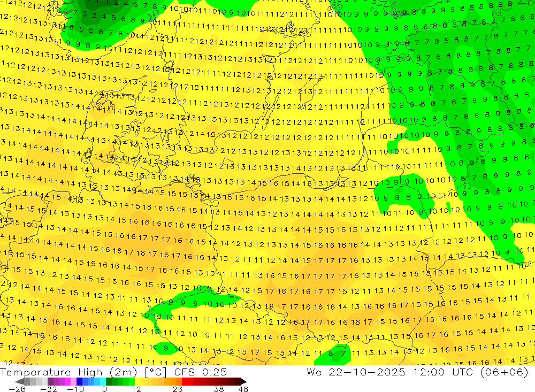
Task: Click the '-10' legend value
Action: tap(75, 389)
